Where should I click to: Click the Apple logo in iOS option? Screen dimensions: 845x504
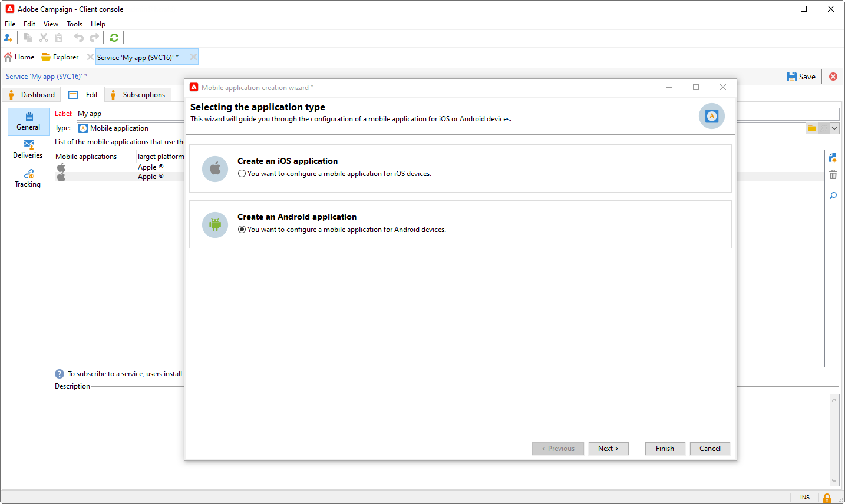(x=215, y=169)
